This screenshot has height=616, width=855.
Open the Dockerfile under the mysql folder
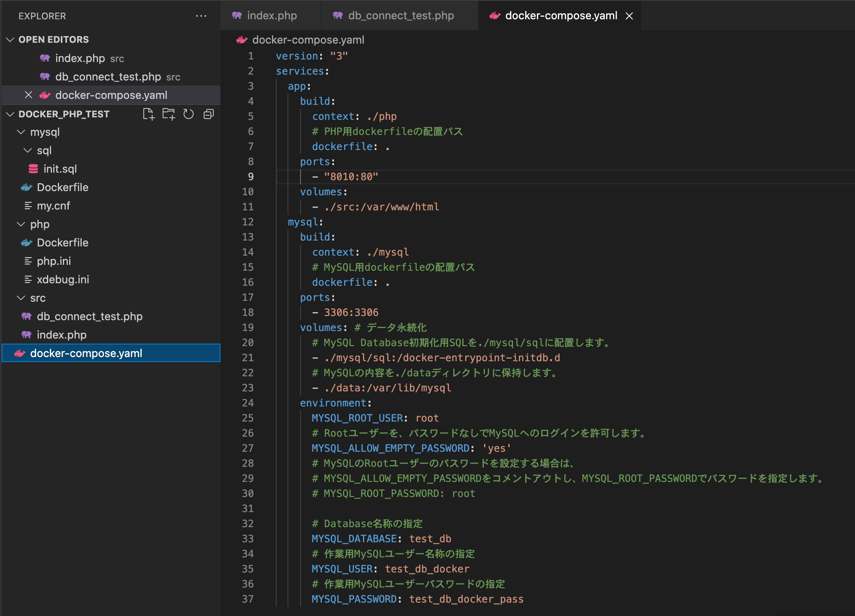tap(111, 187)
